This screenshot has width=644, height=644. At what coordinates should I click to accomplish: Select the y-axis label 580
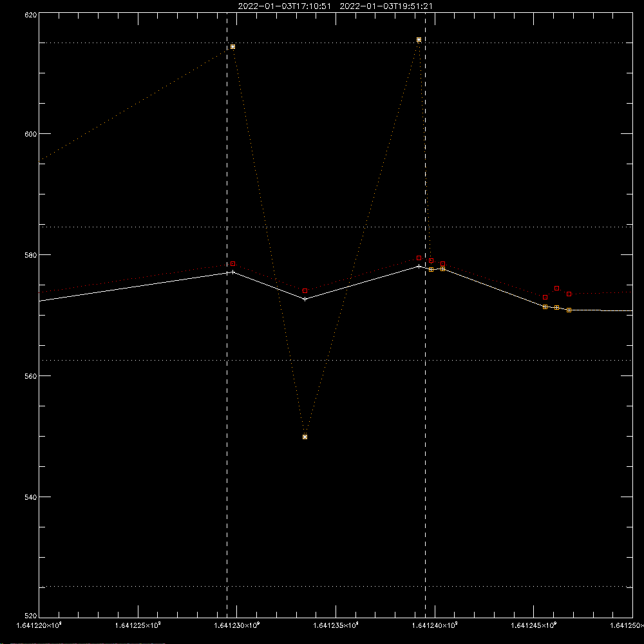click(x=31, y=255)
